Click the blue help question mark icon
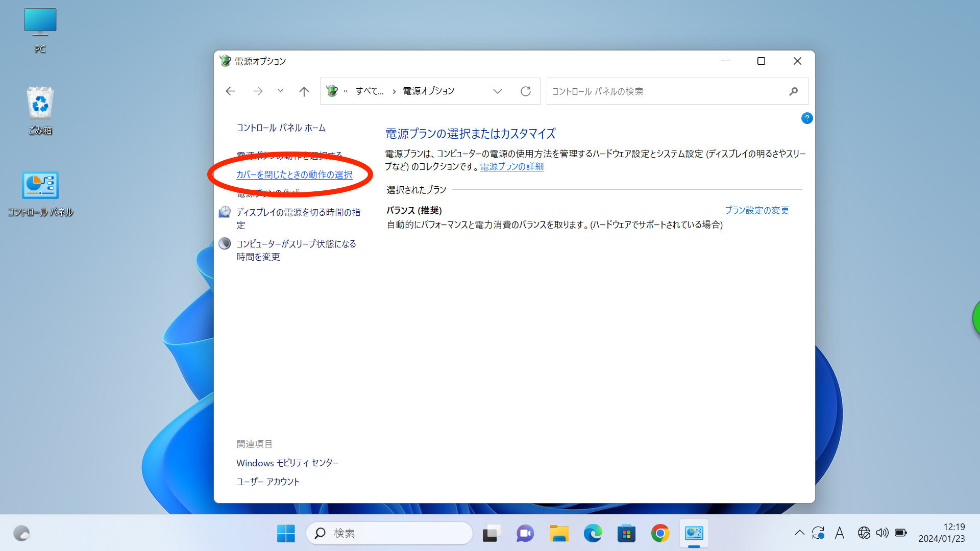 pyautogui.click(x=806, y=118)
